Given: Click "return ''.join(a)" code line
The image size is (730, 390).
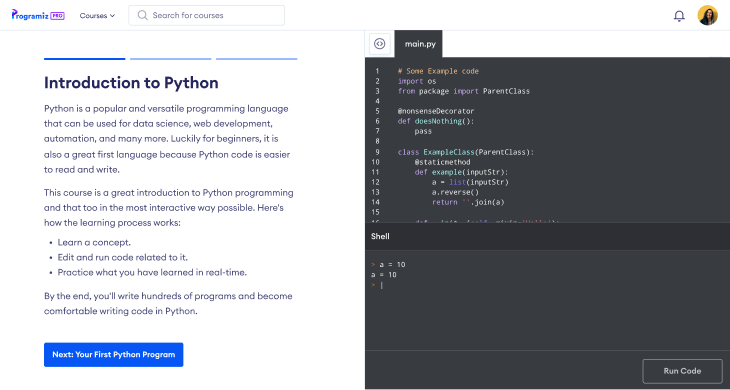Looking at the screenshot, I should pyautogui.click(x=468, y=202).
